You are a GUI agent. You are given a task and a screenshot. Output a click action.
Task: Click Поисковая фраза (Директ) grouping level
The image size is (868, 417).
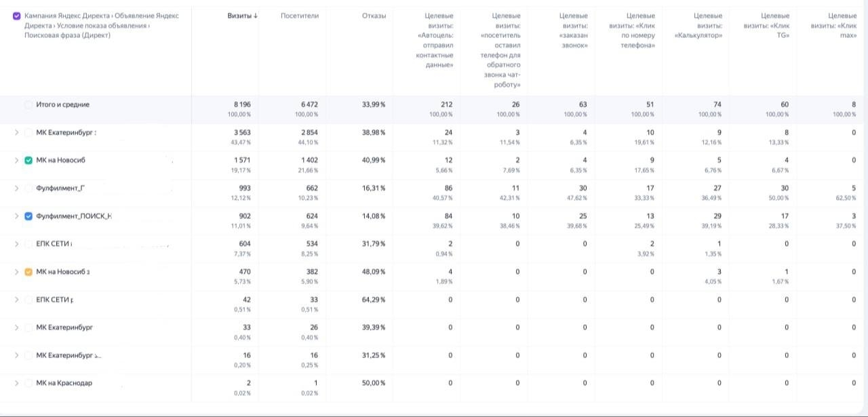[68, 35]
